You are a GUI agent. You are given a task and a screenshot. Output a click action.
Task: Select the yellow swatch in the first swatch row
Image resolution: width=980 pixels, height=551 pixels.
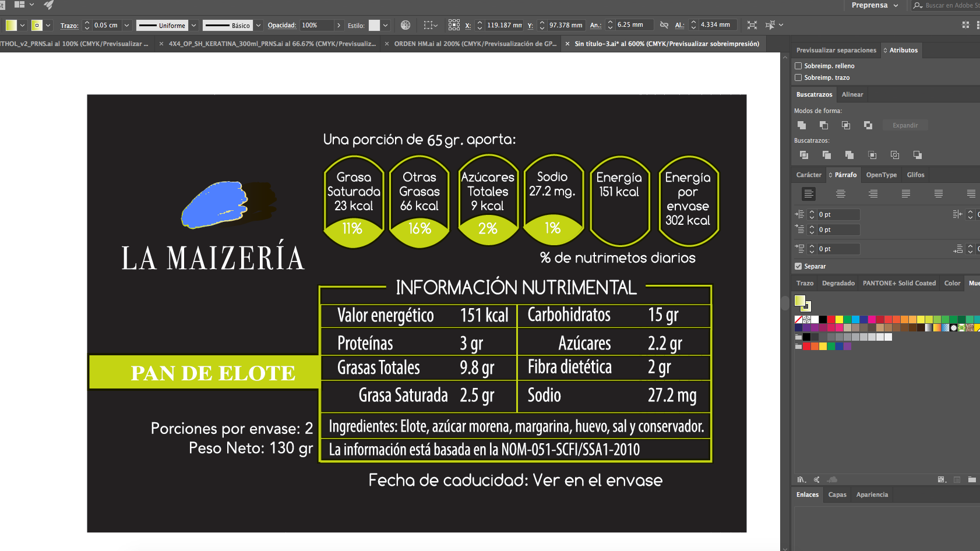pyautogui.click(x=839, y=319)
